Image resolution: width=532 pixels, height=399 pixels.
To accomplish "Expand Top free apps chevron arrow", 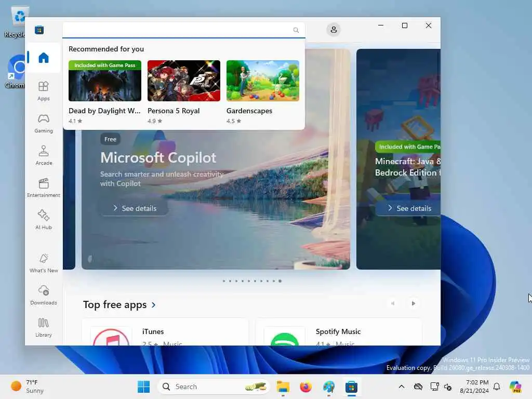I will (x=154, y=304).
